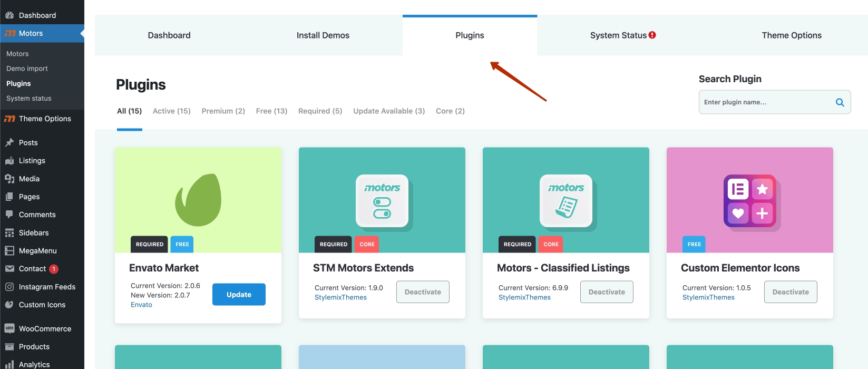Open the StylemixThemes link under Classified Listings
This screenshot has height=369, width=868.
[524, 297]
